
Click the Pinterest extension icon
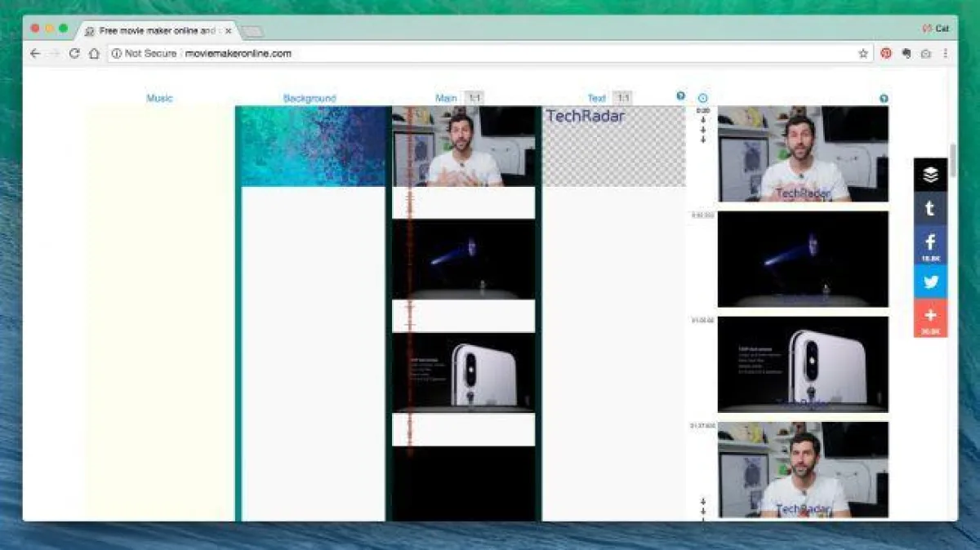[886, 54]
